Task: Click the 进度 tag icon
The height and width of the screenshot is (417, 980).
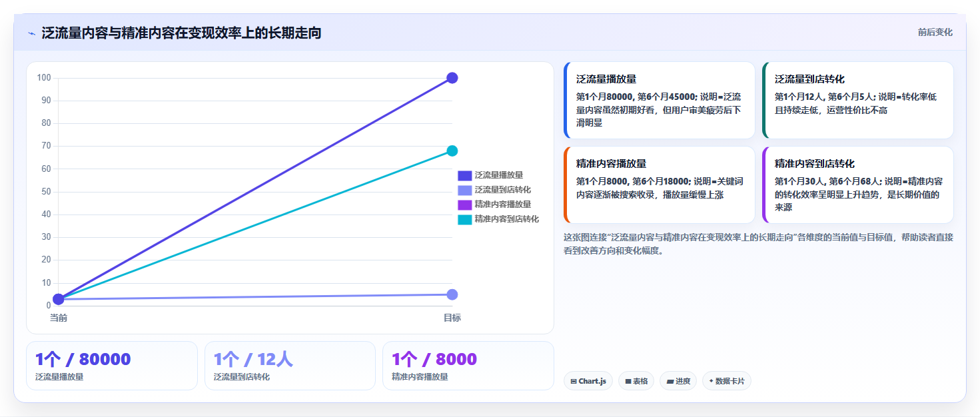Action: coord(670,382)
